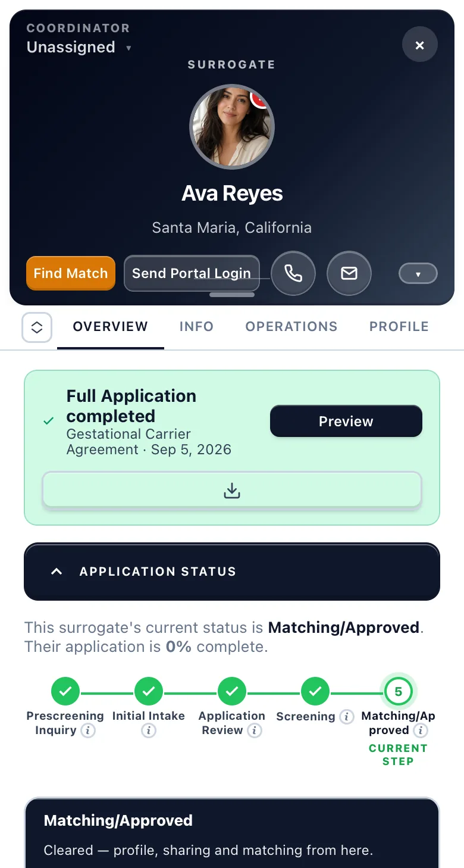Viewport: 464px width, 868px height.
Task: Click the email envelope icon button
Action: 349,273
